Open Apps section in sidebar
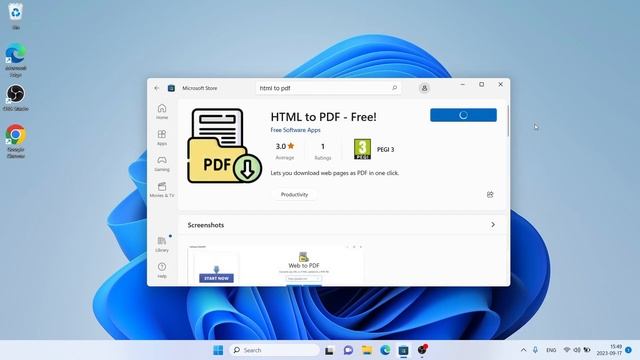This screenshot has width=640, height=360. [x=162, y=138]
